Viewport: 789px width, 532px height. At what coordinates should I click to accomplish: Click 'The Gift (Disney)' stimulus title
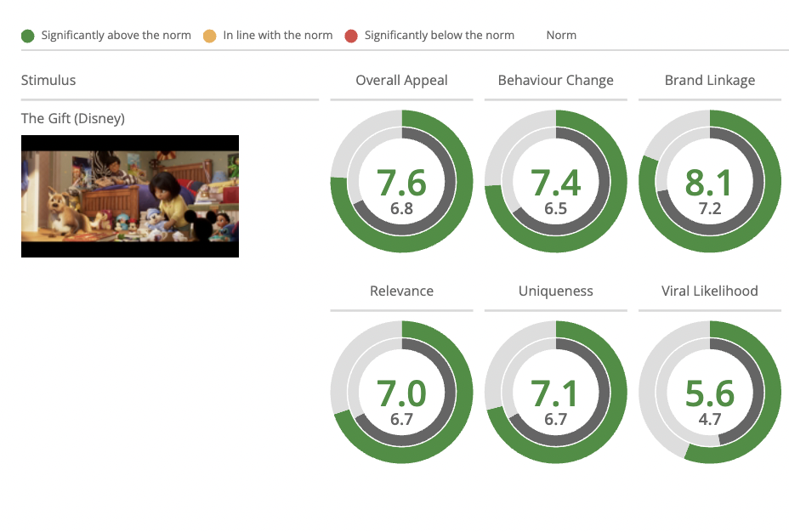point(73,119)
